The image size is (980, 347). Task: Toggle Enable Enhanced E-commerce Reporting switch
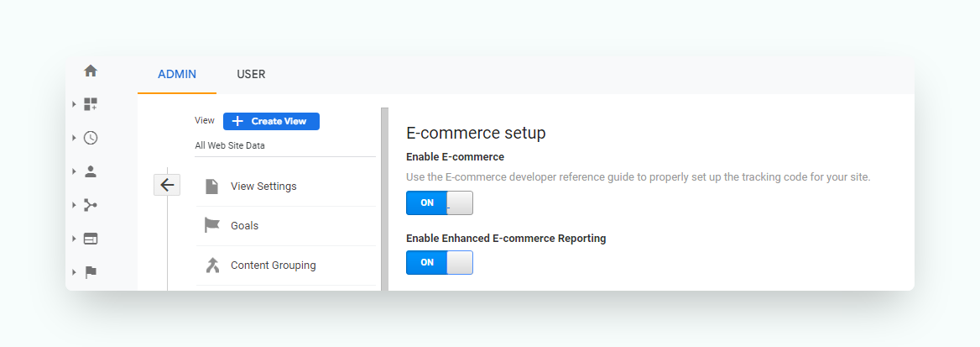pos(440,262)
